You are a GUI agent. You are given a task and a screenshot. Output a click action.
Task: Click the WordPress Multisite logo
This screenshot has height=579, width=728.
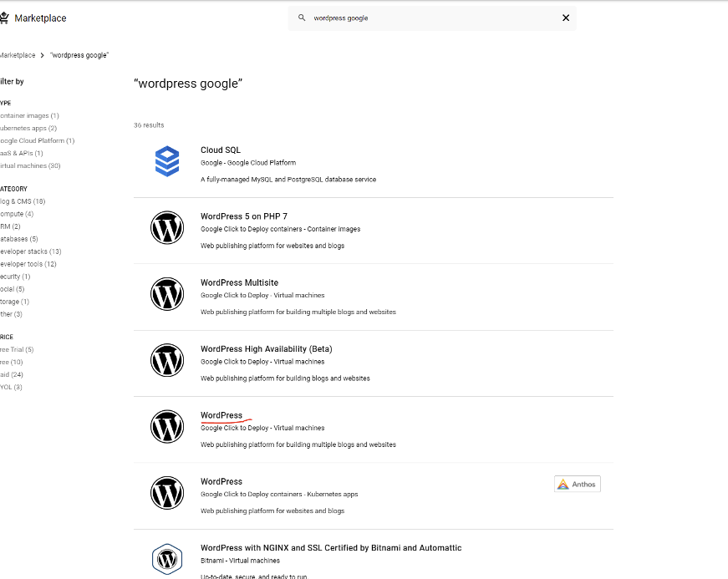167,294
